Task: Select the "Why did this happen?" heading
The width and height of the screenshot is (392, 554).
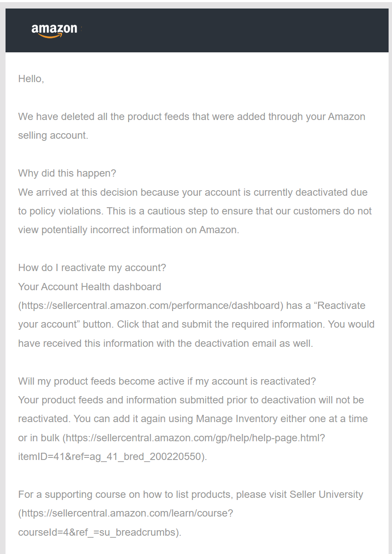Action: click(x=67, y=173)
